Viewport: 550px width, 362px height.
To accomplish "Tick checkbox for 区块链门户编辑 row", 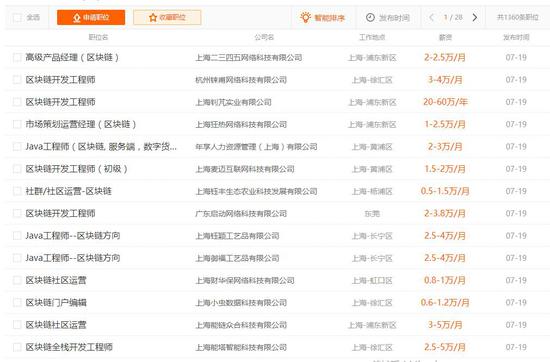I will coord(17,302).
